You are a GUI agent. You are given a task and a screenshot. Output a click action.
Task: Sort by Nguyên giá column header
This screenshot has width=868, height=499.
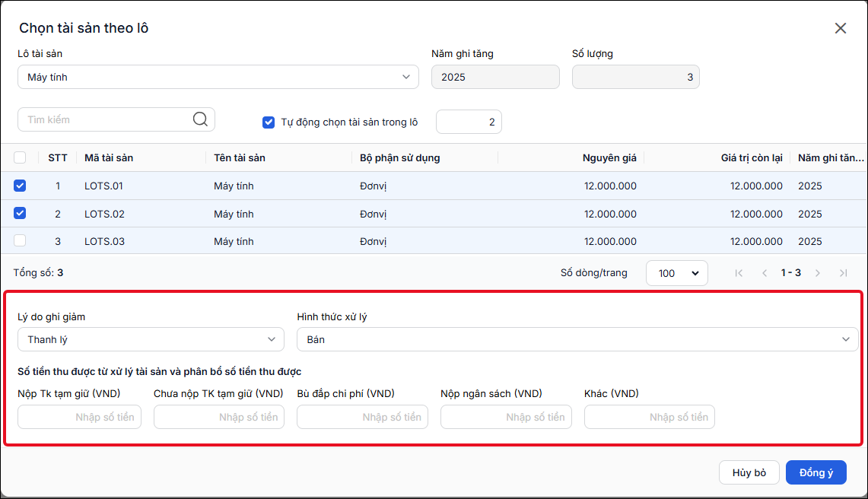click(x=609, y=158)
